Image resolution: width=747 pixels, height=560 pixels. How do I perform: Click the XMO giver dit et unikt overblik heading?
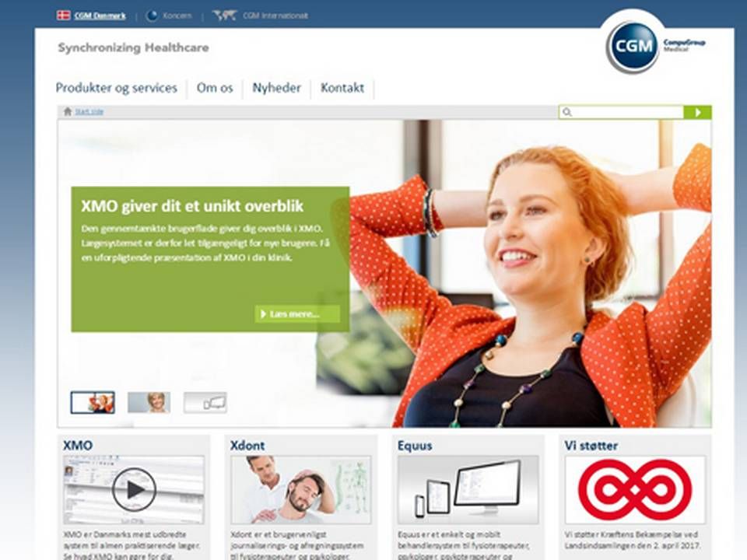point(192,206)
